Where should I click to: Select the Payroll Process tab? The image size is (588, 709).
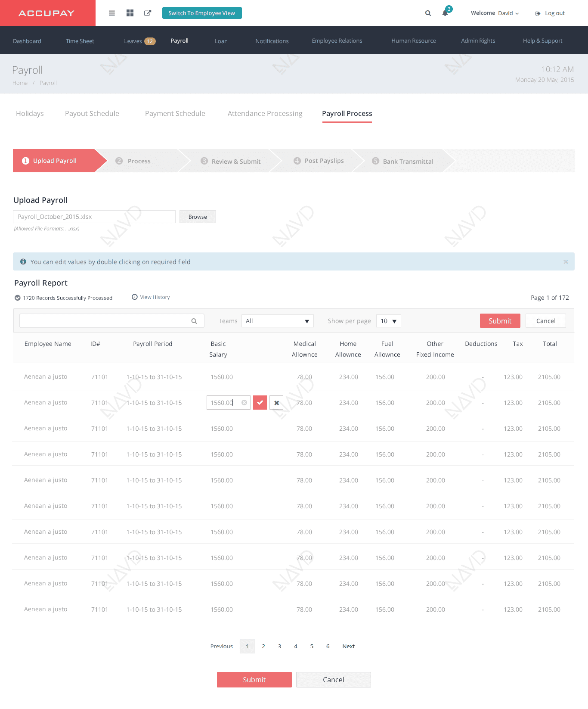347,113
